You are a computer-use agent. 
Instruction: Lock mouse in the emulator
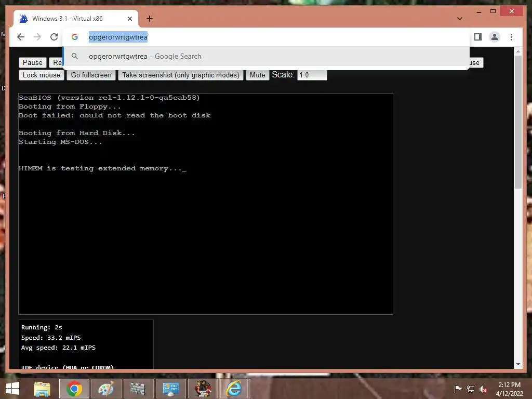[x=42, y=75]
